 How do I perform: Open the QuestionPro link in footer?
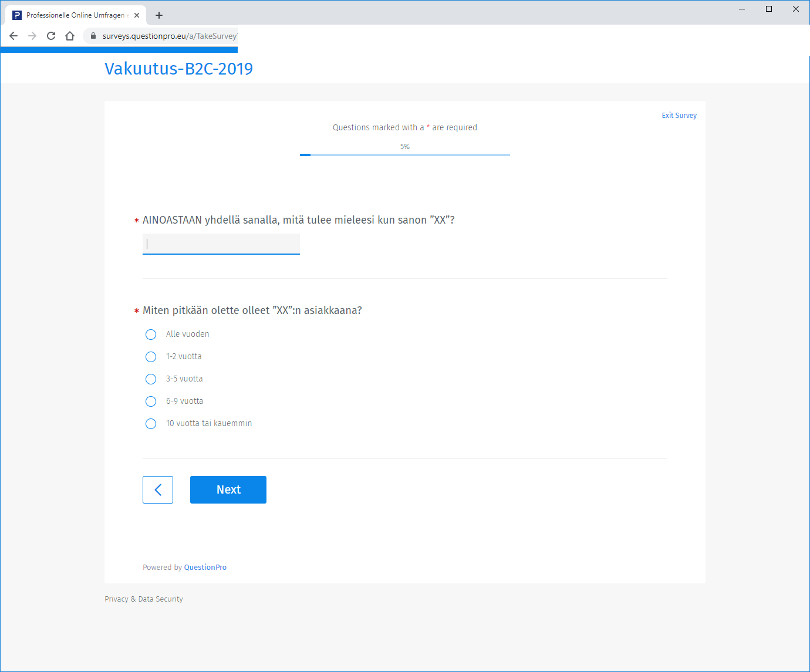point(205,568)
